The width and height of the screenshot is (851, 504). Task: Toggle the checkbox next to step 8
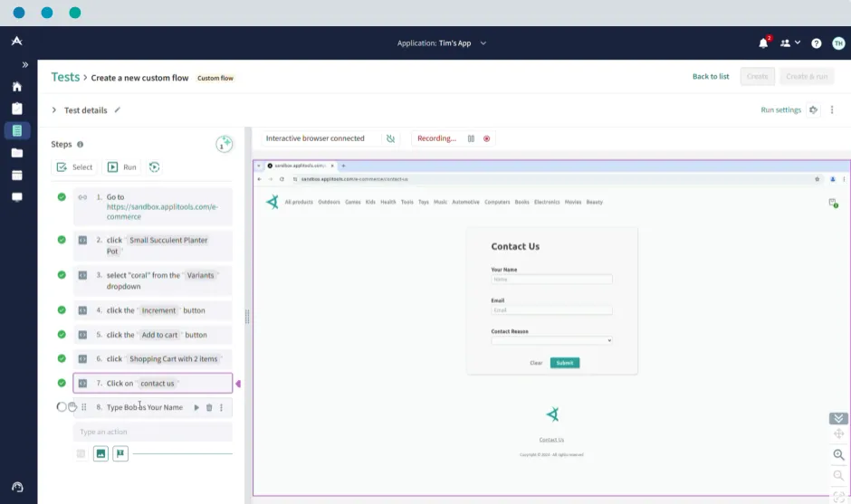click(x=62, y=407)
